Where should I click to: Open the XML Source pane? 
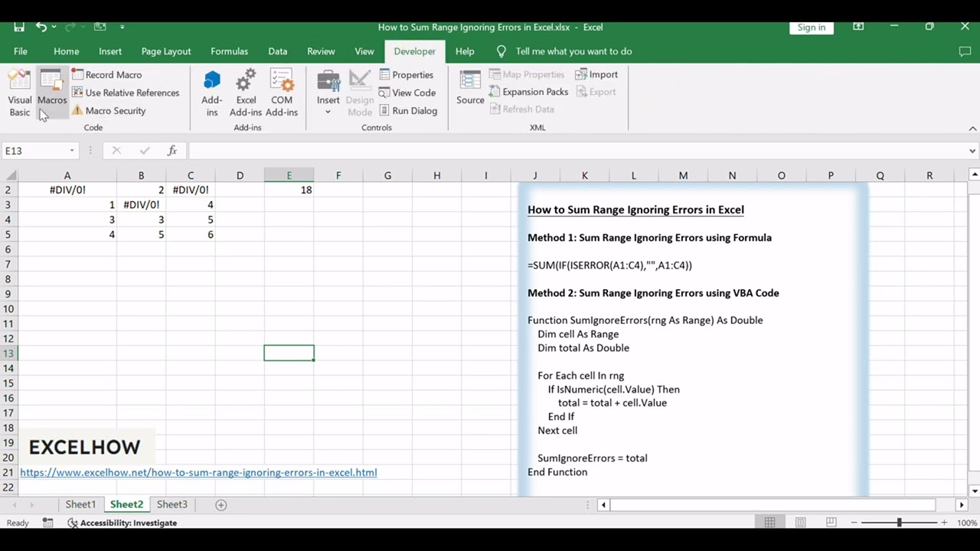pos(470,88)
